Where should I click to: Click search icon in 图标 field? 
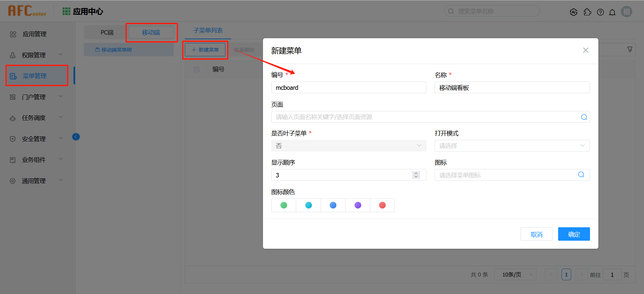click(x=581, y=175)
